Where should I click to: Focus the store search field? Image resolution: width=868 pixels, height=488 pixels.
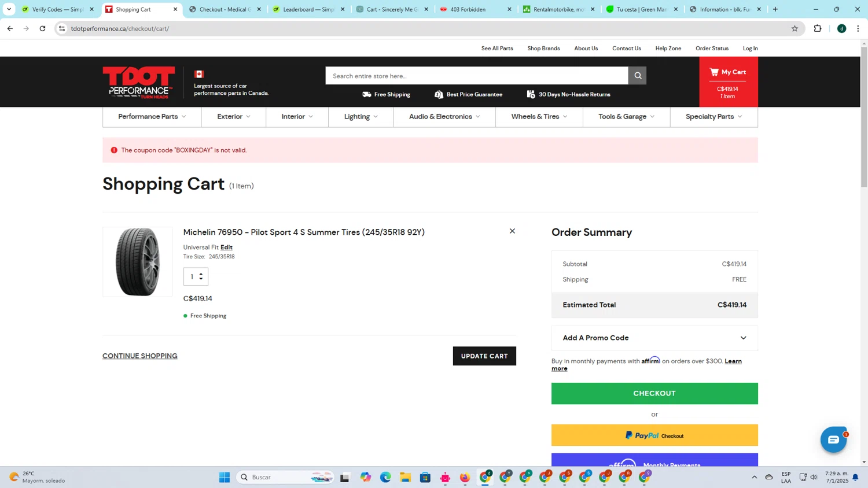coord(477,76)
